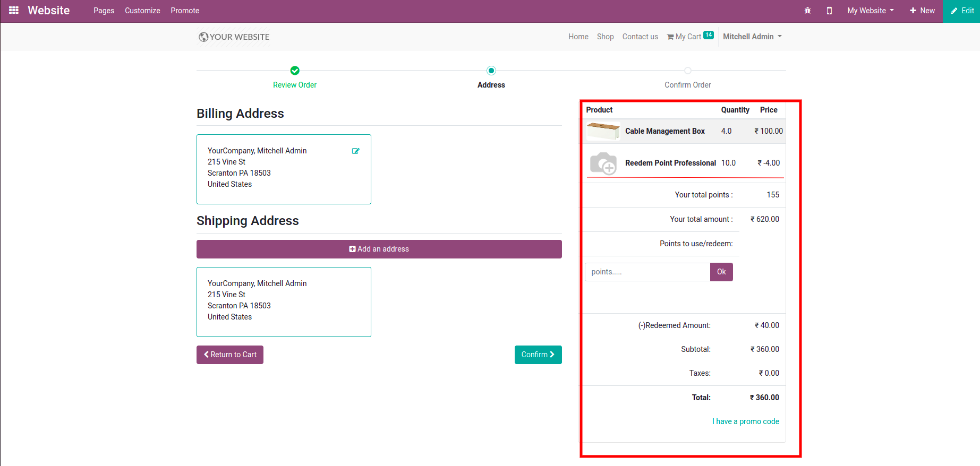
Task: Open the apps grid menu icon
Action: point(14,11)
